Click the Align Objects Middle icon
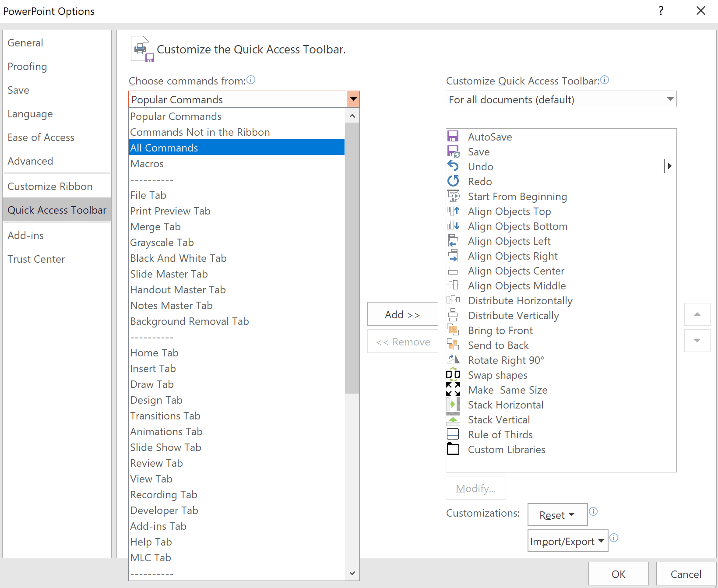This screenshot has height=588, width=718. pyautogui.click(x=453, y=285)
